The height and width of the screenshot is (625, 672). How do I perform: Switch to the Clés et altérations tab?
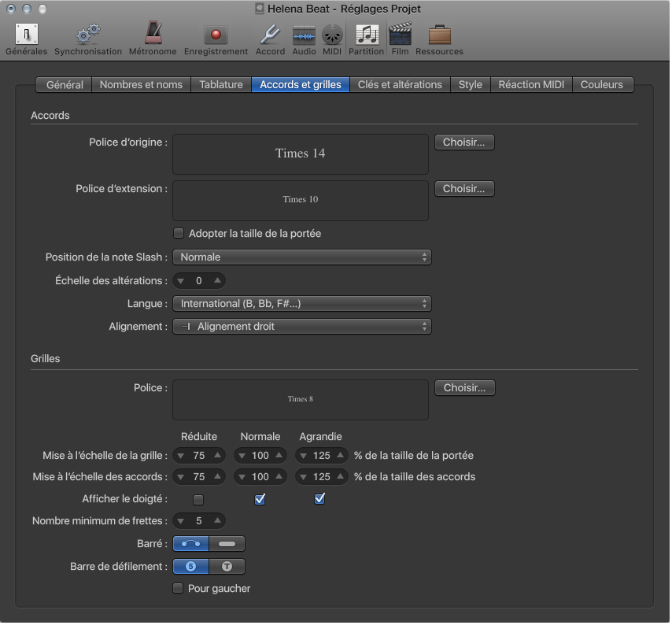(x=401, y=85)
